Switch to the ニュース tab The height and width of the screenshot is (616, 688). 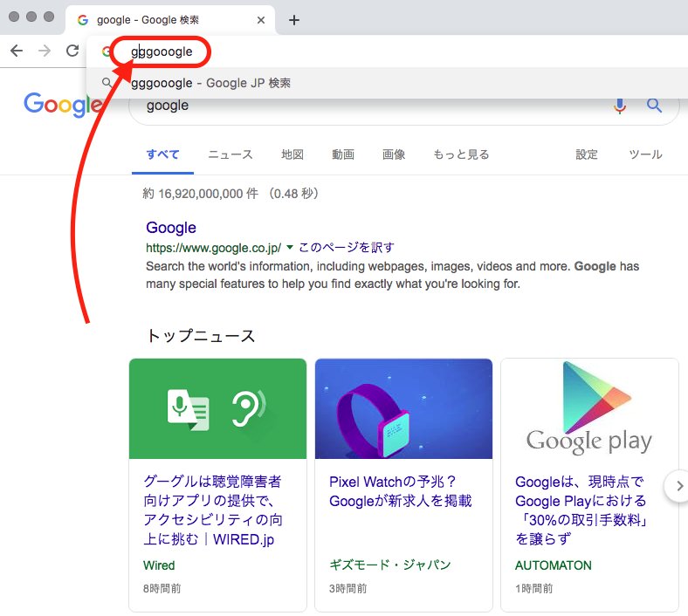[x=230, y=154]
